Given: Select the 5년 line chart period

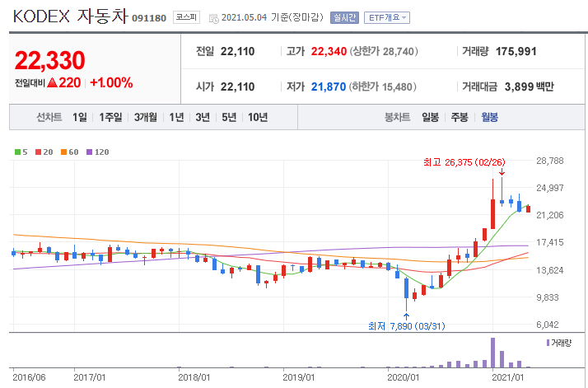Looking at the screenshot, I should (229, 118).
